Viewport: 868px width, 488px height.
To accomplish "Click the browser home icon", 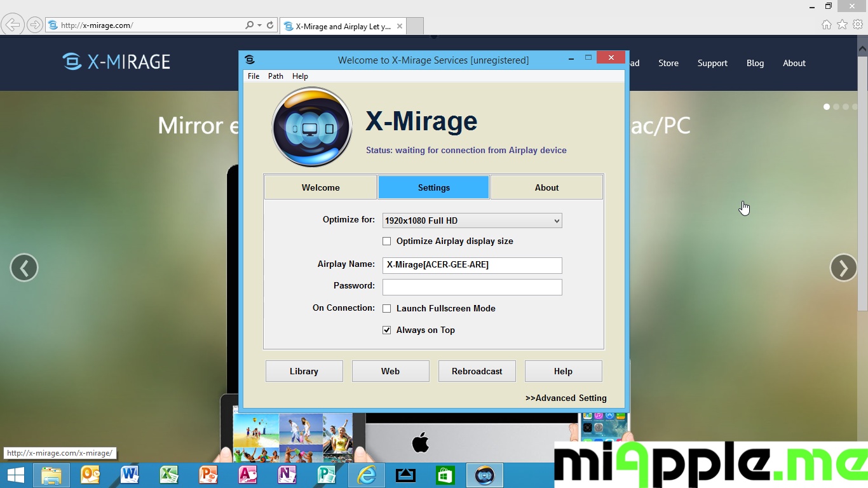I will pos(826,25).
